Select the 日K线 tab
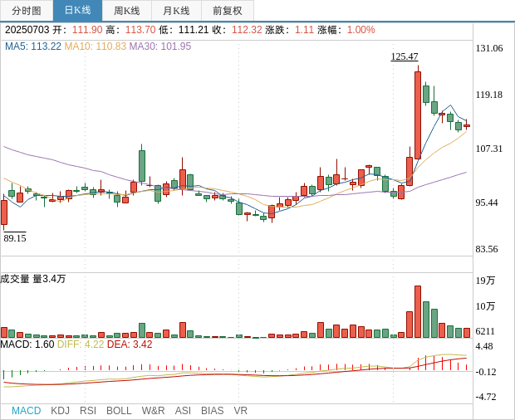 [x=77, y=11]
